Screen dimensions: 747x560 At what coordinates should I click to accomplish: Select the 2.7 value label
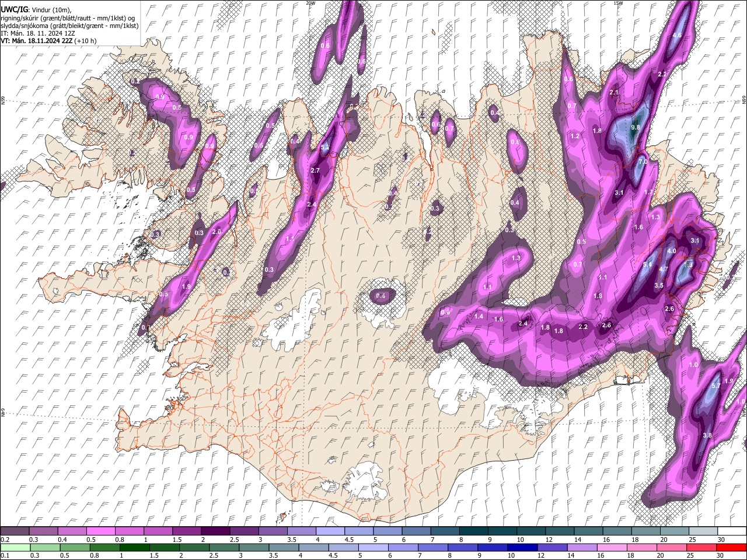[x=316, y=170]
